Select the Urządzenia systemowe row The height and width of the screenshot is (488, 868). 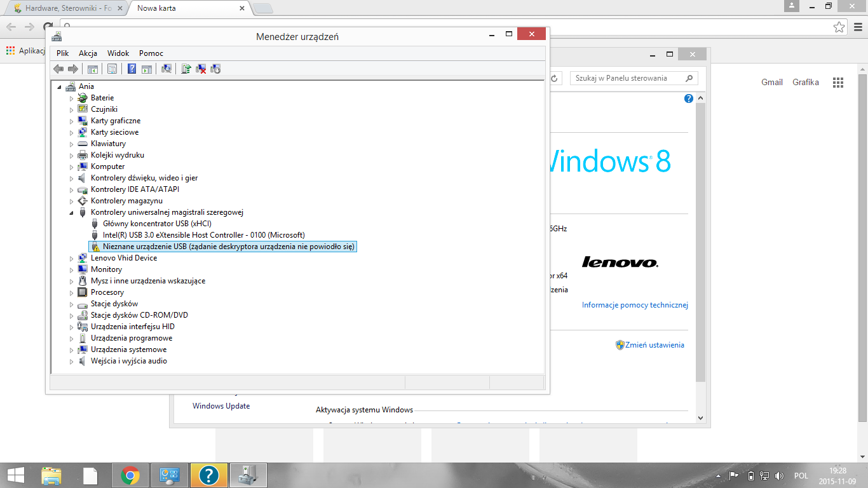pyautogui.click(x=128, y=349)
